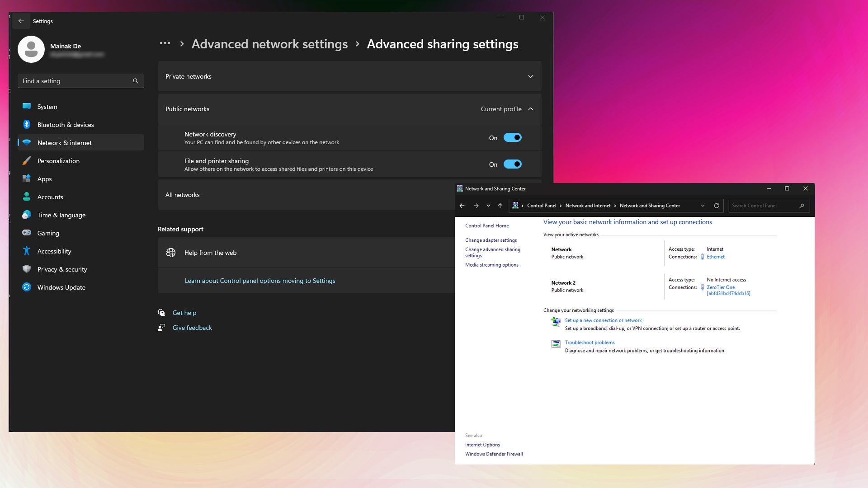868x488 pixels.
Task: Click the Accounts person icon
Action: [x=27, y=197]
